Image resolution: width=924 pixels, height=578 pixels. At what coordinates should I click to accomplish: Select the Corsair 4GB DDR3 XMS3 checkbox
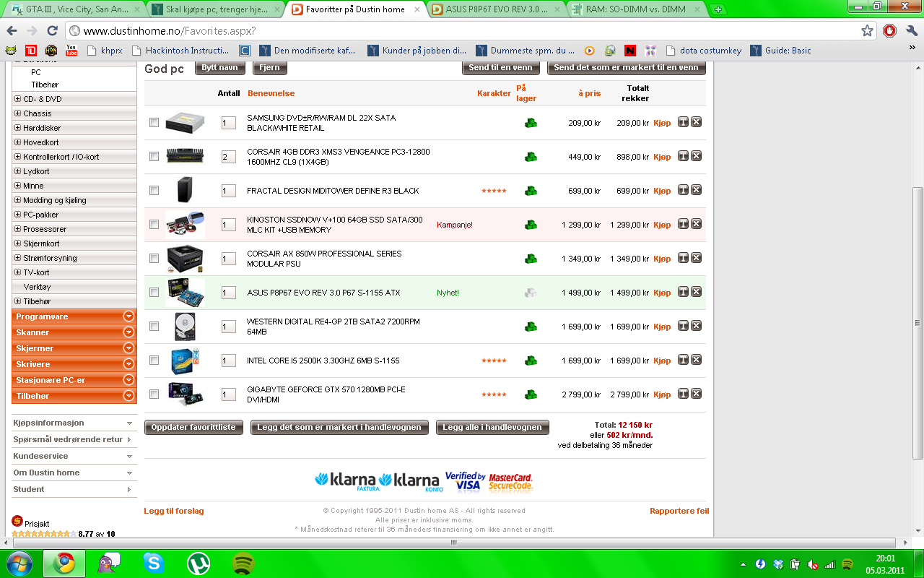(154, 157)
